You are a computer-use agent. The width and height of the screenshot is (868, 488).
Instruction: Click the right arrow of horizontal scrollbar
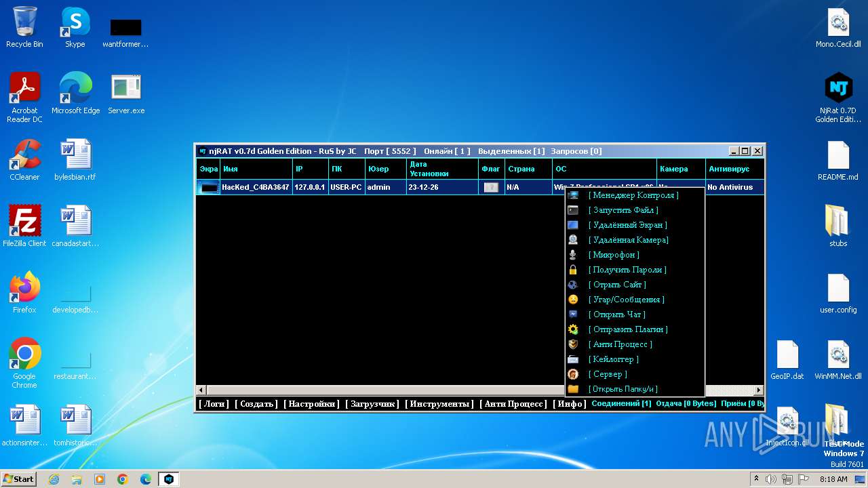(x=759, y=390)
